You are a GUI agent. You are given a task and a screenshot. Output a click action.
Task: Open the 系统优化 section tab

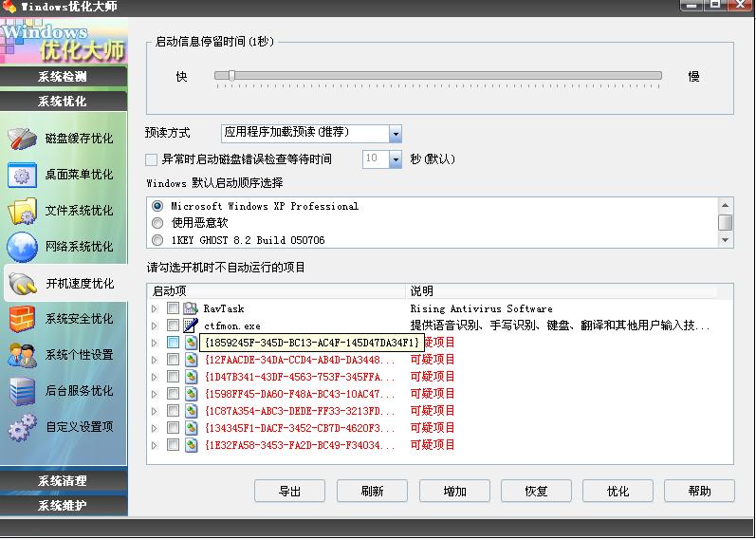[x=64, y=102]
